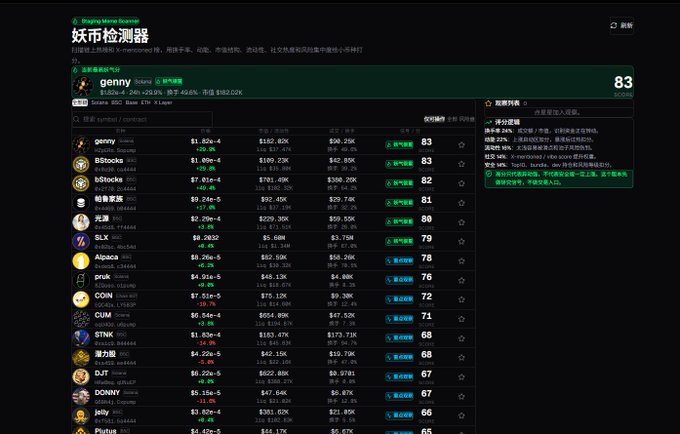This screenshot has height=434, width=680.
Task: Click the STNK token avatar
Action: pyautogui.click(x=81, y=338)
